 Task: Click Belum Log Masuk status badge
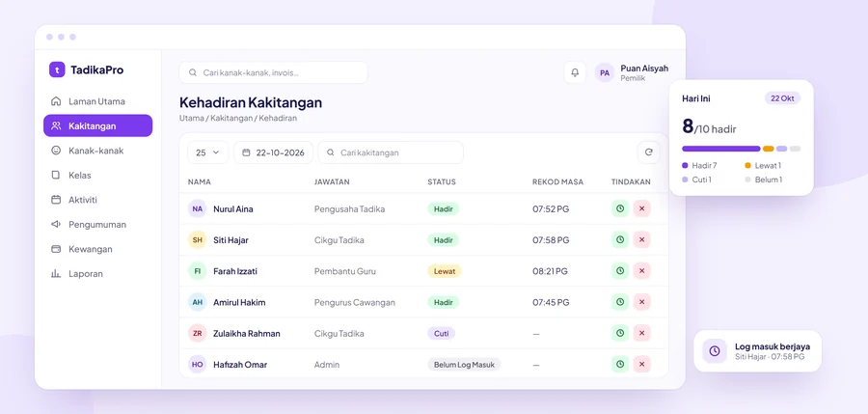464,364
